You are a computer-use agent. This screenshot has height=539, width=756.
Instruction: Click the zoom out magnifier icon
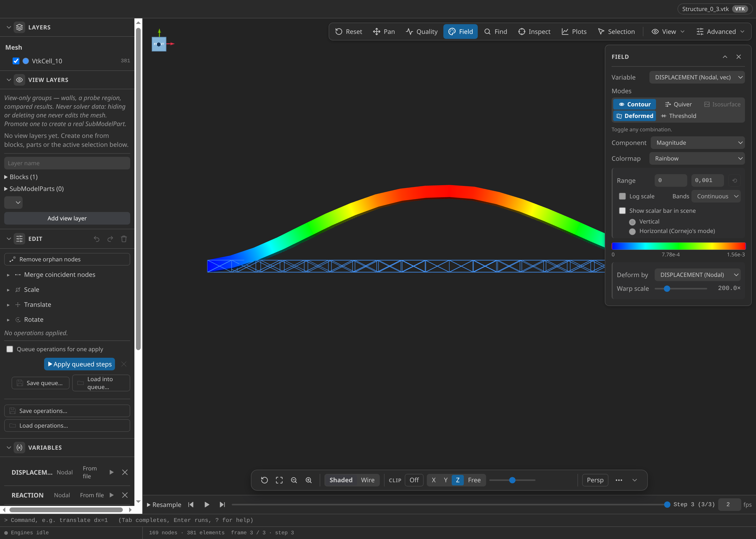(x=294, y=480)
